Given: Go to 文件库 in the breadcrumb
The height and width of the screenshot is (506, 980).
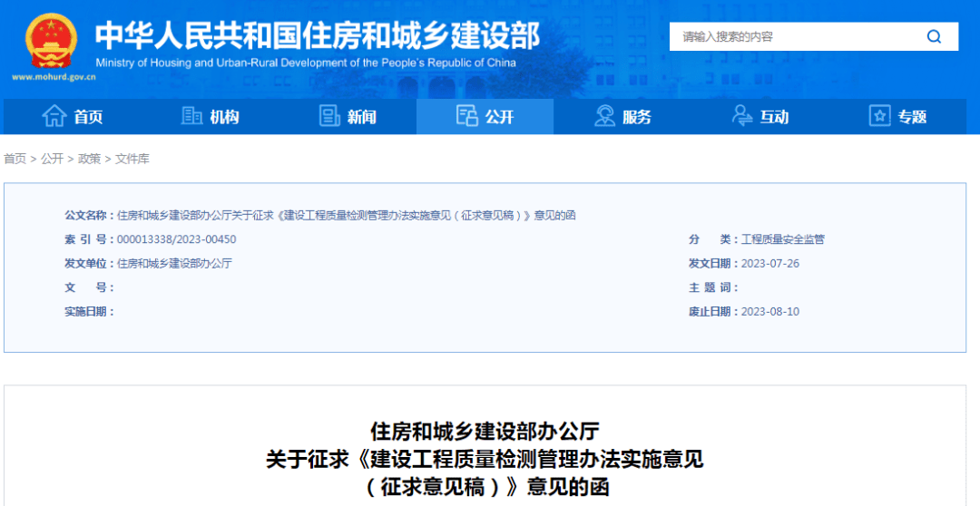Looking at the screenshot, I should pos(132,160).
